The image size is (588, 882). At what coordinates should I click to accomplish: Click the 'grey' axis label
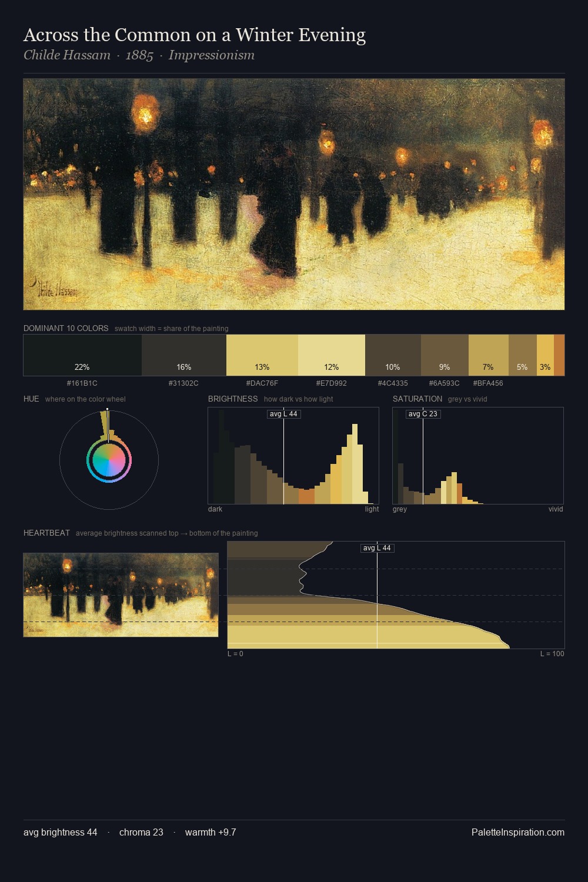coord(400,509)
